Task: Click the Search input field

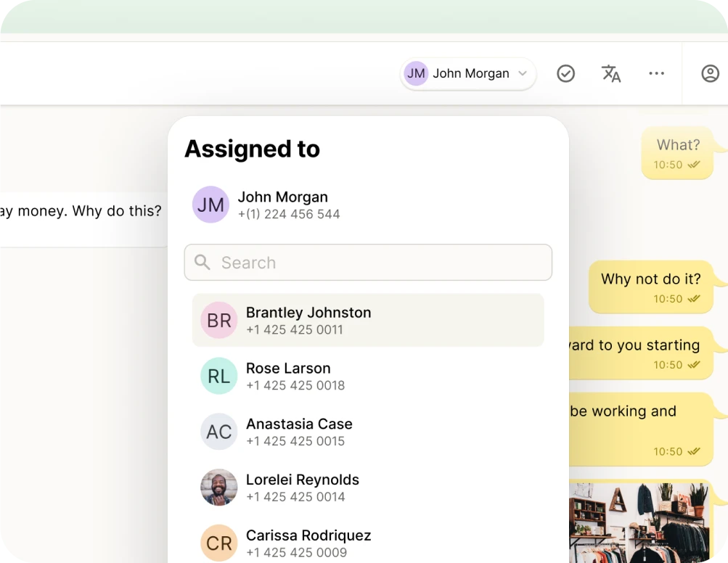Action: click(377, 263)
